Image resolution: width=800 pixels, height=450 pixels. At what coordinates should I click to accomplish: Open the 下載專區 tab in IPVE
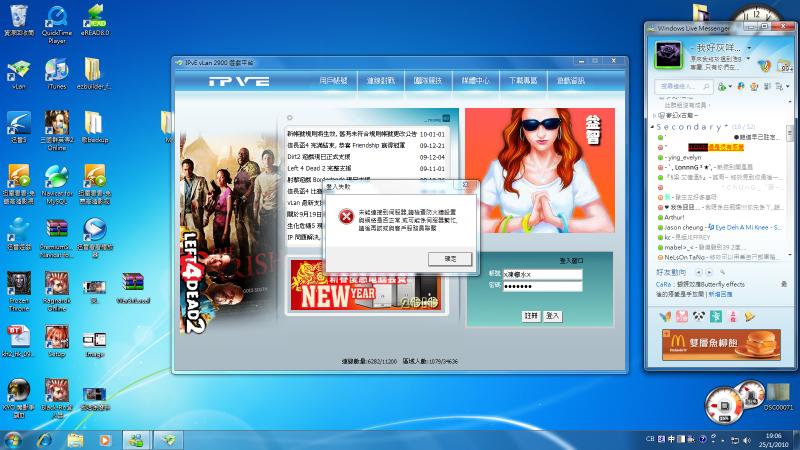point(523,81)
